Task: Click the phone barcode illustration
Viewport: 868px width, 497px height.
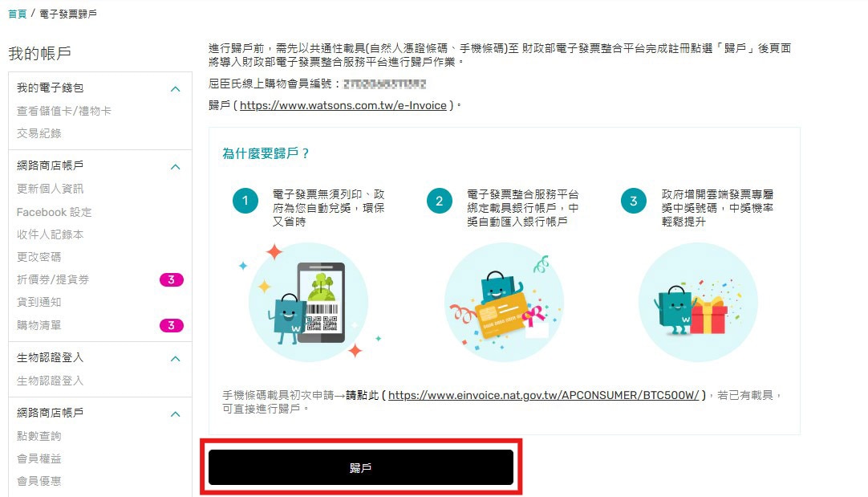Action: coord(308,302)
